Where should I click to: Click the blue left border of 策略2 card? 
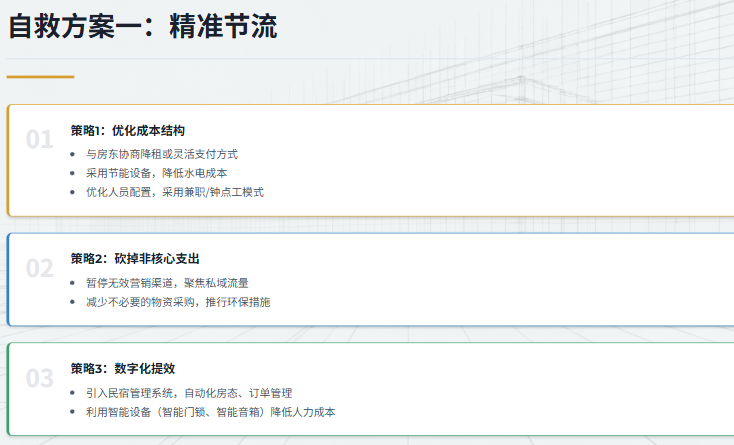point(8,279)
